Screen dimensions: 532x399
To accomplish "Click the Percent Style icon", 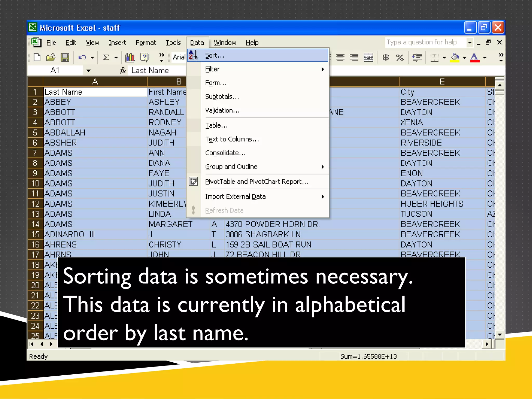I will [400, 57].
